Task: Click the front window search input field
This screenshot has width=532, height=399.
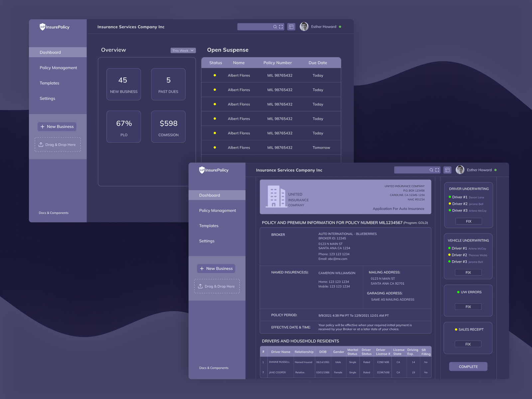Action: click(411, 170)
